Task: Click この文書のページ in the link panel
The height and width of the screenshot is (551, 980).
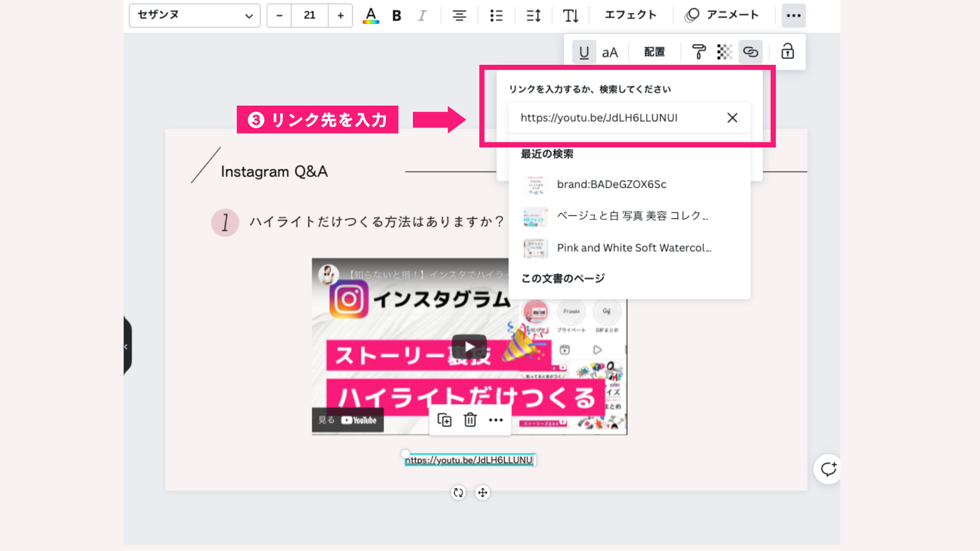Action: (x=562, y=278)
